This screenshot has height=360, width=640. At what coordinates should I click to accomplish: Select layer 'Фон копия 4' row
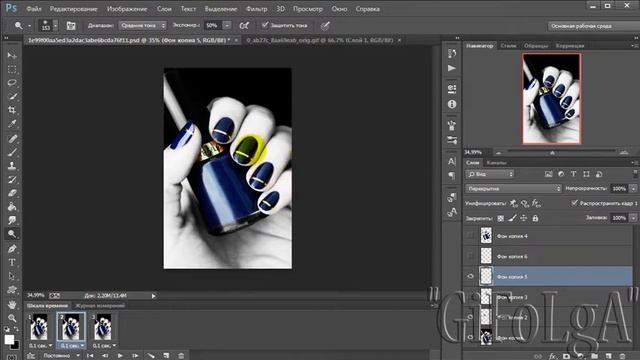[x=548, y=236]
